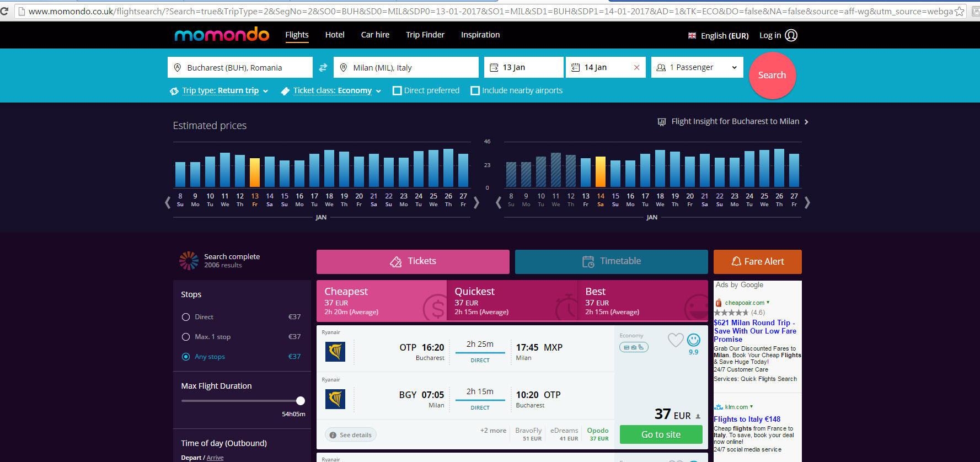Expand cheapoair.com ad options arrow
Screen dimensions: 980x462
coord(768,302)
